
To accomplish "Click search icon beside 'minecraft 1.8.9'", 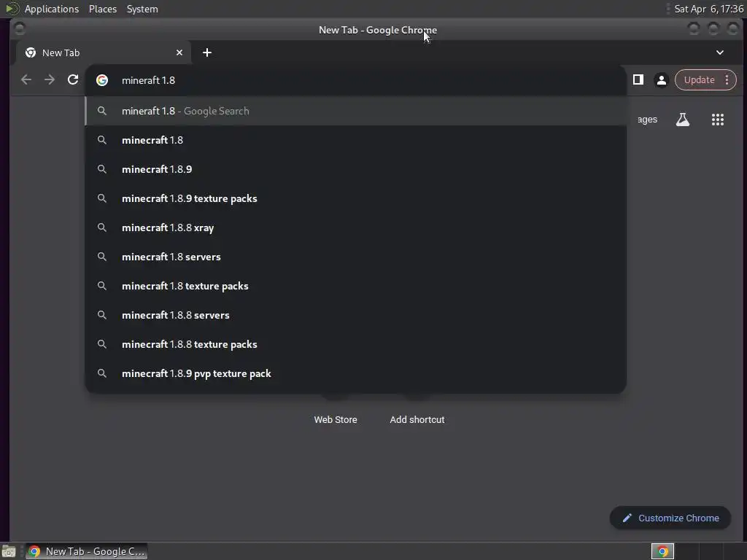I will coord(102,169).
